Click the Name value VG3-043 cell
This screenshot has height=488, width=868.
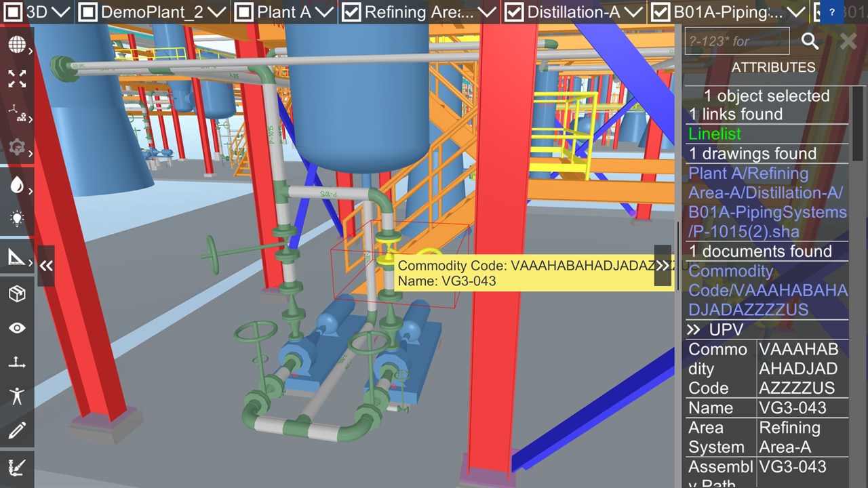(802, 408)
